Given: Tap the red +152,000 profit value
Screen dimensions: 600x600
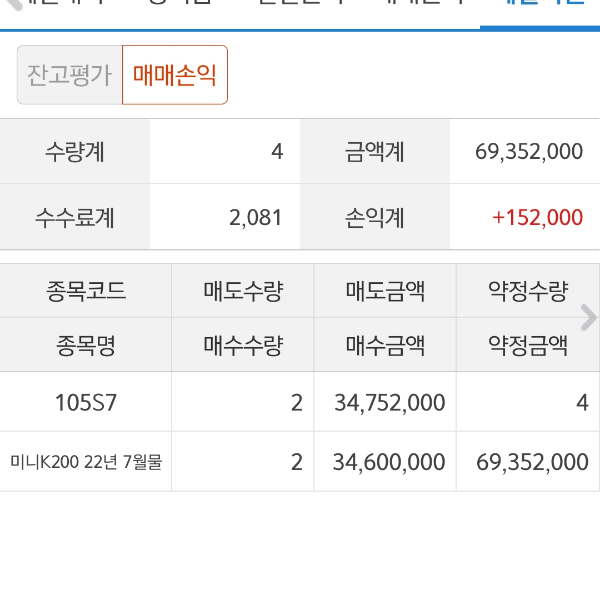Looking at the screenshot, I should coord(537,217).
